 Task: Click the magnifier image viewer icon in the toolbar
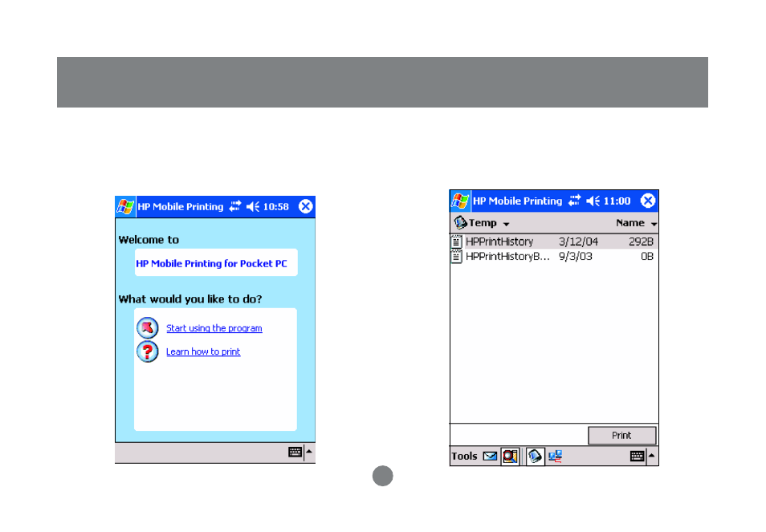510,456
